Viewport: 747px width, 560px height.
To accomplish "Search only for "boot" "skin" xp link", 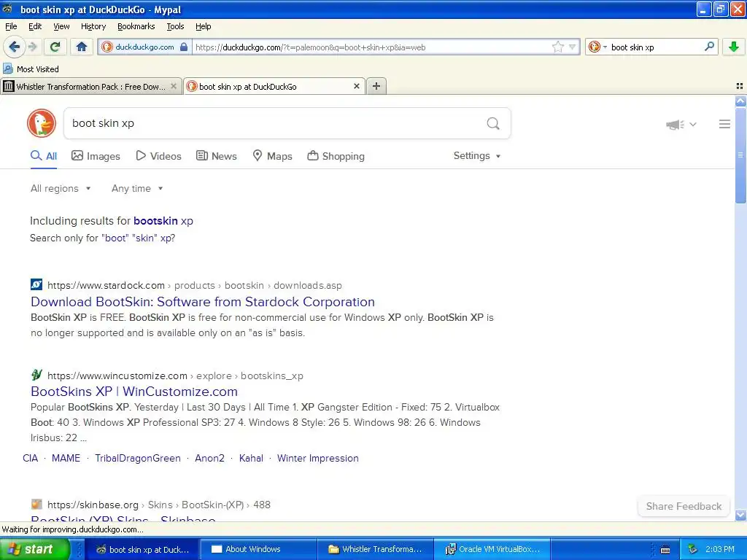I will tap(138, 238).
